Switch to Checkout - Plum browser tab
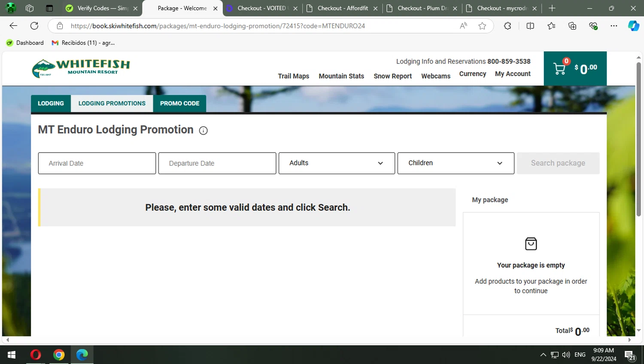Screen dimensions: 644x364 [x=422, y=8]
